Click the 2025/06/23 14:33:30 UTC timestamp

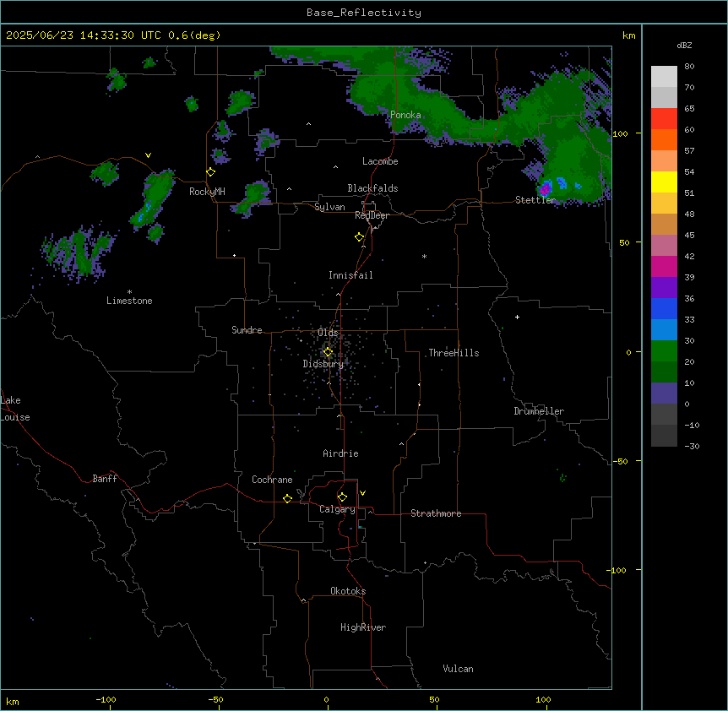84,35
